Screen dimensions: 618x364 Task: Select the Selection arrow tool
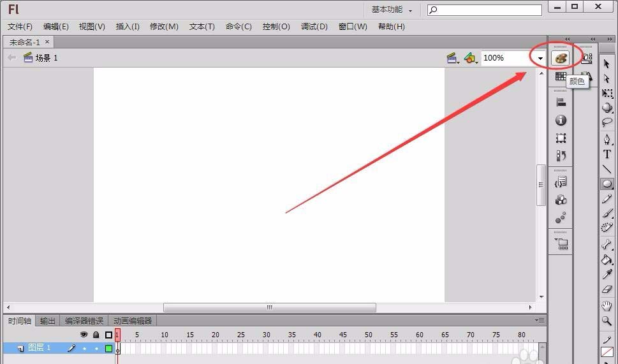click(607, 64)
